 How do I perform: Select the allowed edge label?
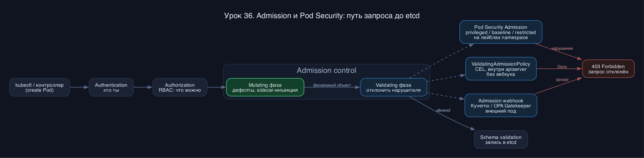pos(443,110)
